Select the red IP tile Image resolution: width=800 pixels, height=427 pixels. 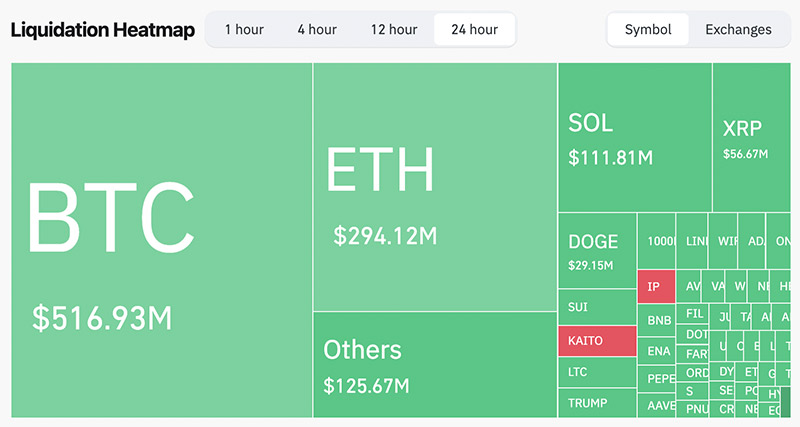pos(656,287)
